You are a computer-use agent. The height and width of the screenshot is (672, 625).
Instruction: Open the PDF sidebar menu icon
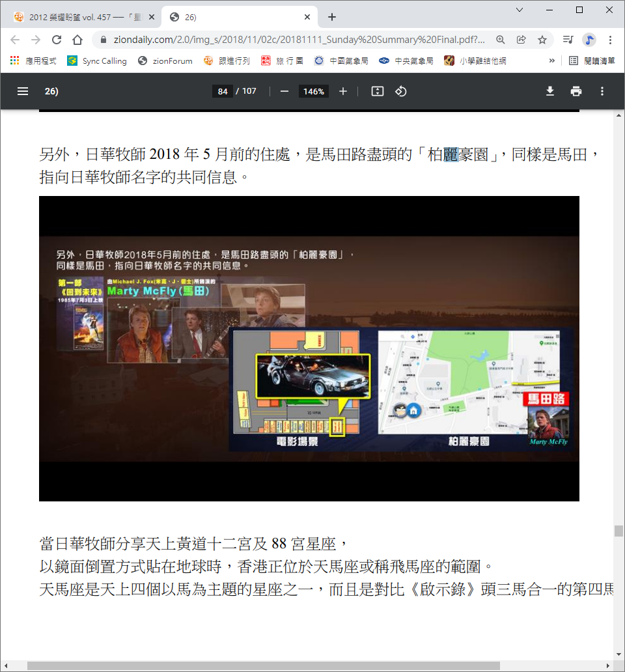pyautogui.click(x=22, y=91)
